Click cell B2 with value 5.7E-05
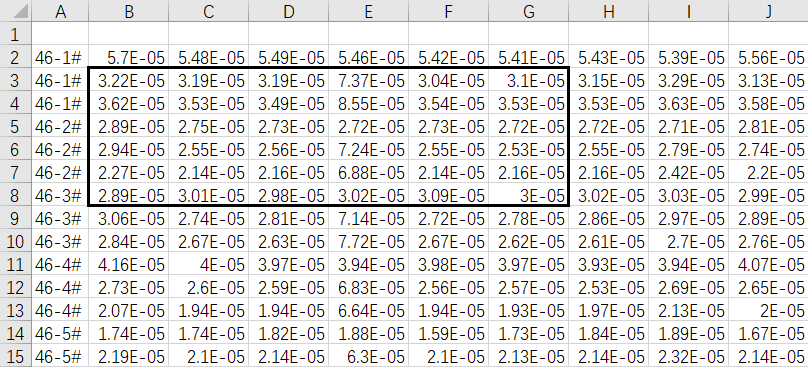 [x=129, y=58]
